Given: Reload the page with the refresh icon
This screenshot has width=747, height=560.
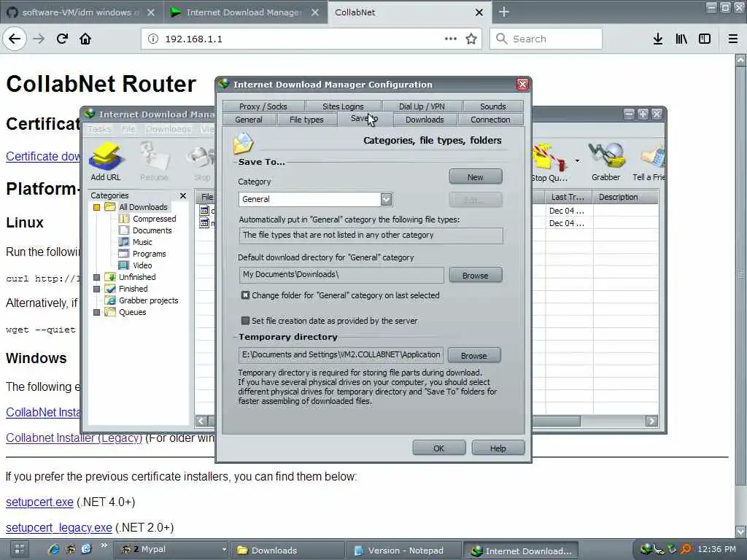Looking at the screenshot, I should (62, 39).
